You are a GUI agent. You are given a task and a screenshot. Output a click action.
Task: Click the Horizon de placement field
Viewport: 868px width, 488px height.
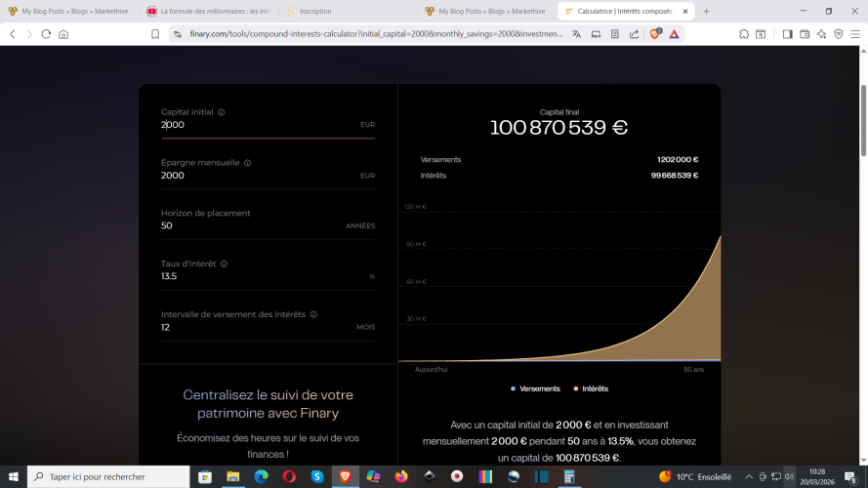click(x=254, y=225)
